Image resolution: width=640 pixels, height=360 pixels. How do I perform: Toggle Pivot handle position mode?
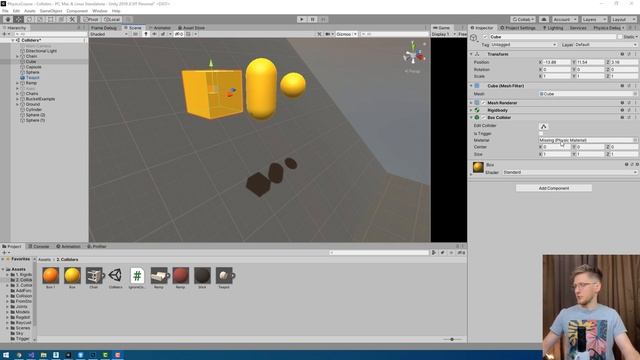(91, 19)
